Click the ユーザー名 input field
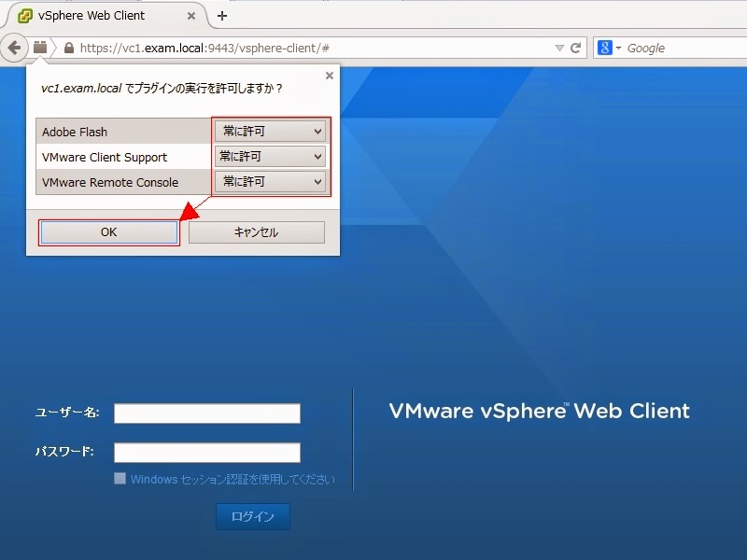Viewport: 747px width, 560px height. point(207,413)
